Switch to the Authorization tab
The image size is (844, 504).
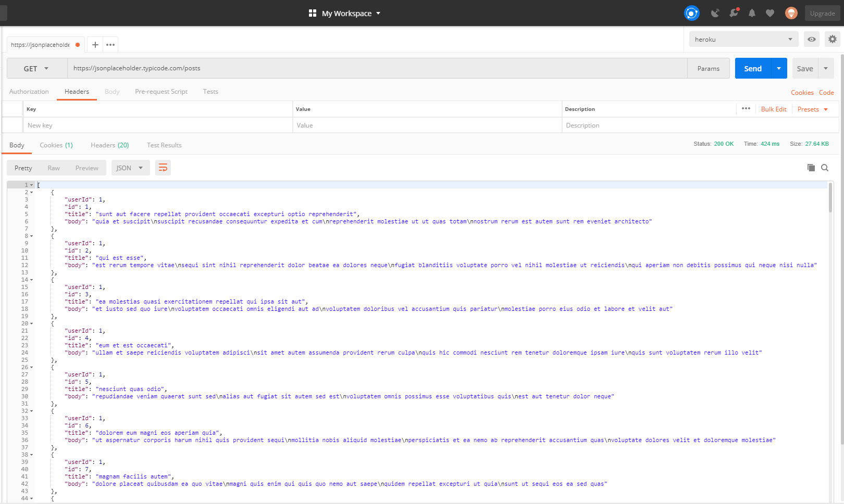[29, 92]
